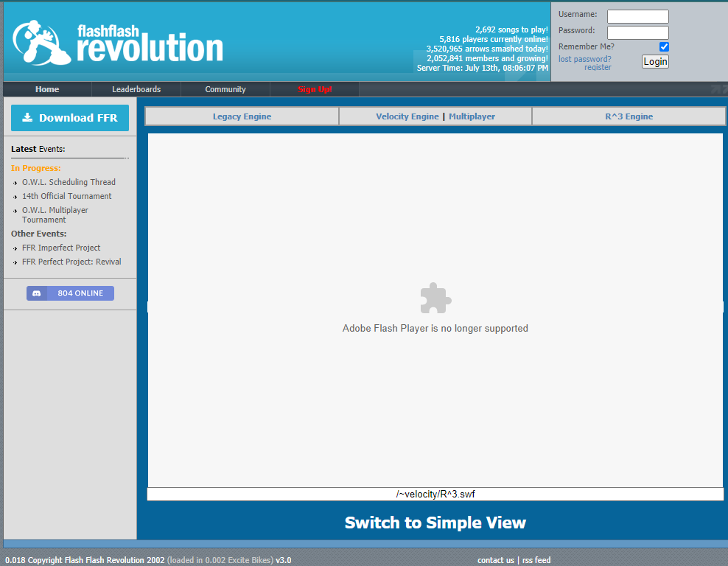This screenshot has height=566, width=728.
Task: Open the lost password? link
Action: coord(584,59)
